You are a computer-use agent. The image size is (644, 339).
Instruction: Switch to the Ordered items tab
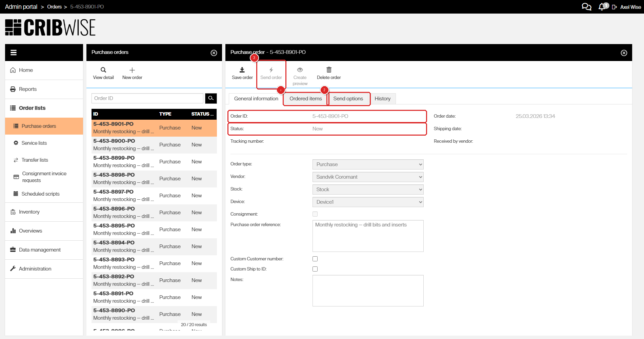click(305, 99)
